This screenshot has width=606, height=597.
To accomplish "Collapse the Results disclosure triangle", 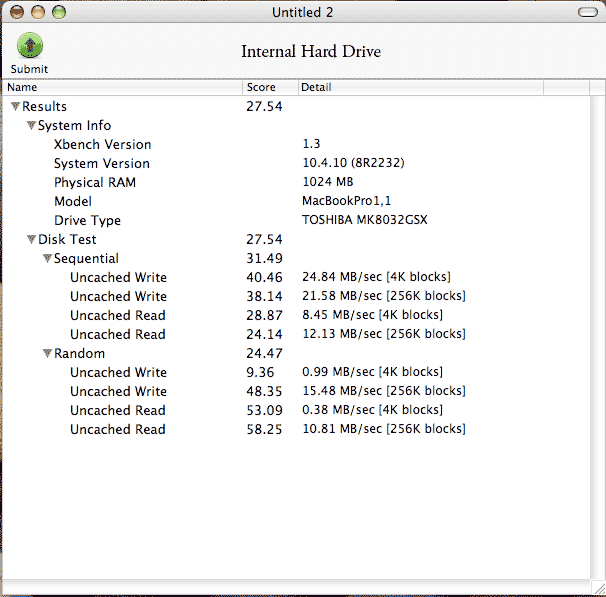I will tap(15, 106).
